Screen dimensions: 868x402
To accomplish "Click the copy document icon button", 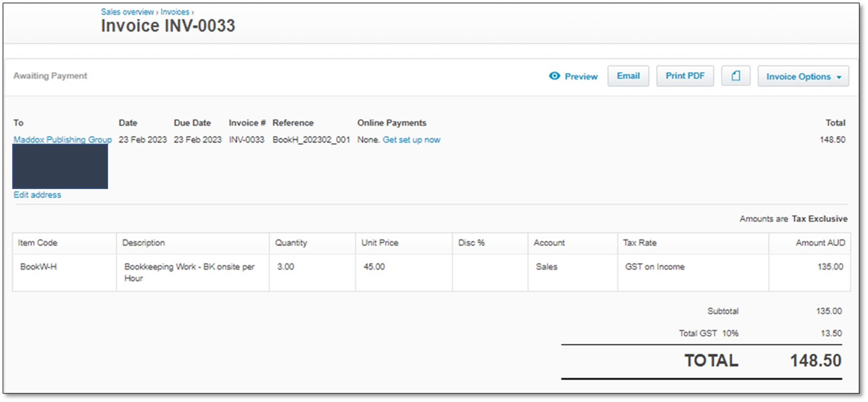I will [735, 76].
